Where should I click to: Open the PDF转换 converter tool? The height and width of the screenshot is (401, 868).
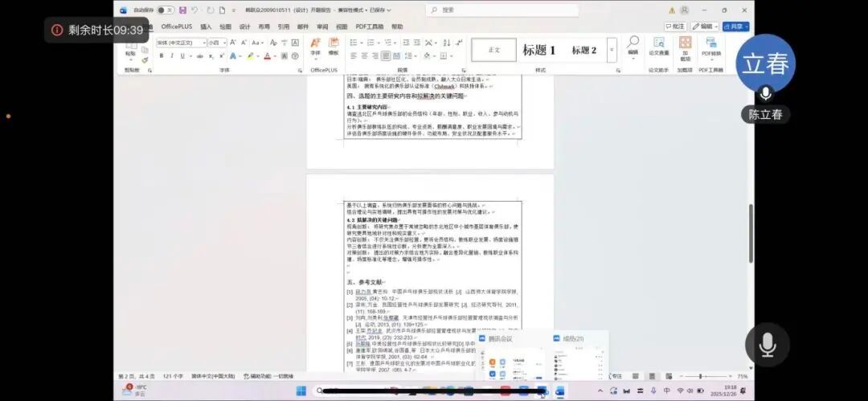click(x=711, y=47)
